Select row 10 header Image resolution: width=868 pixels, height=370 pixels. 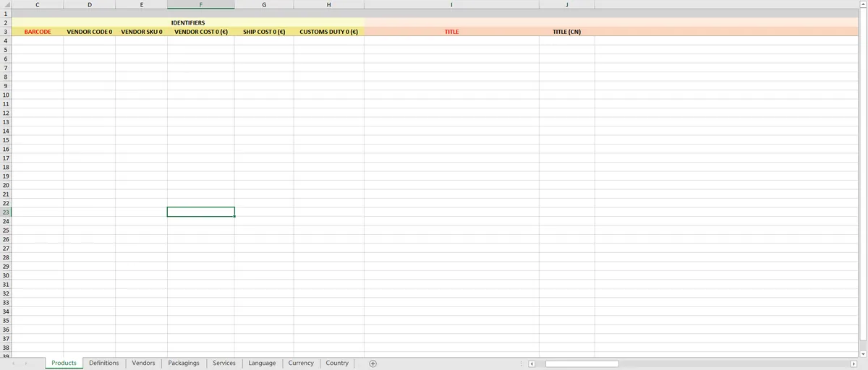pos(6,95)
